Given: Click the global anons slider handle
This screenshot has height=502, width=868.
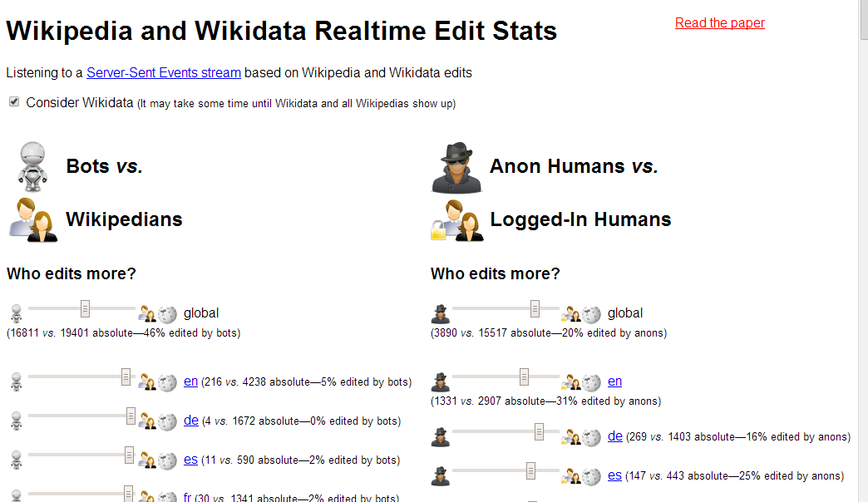Looking at the screenshot, I should 535,309.
